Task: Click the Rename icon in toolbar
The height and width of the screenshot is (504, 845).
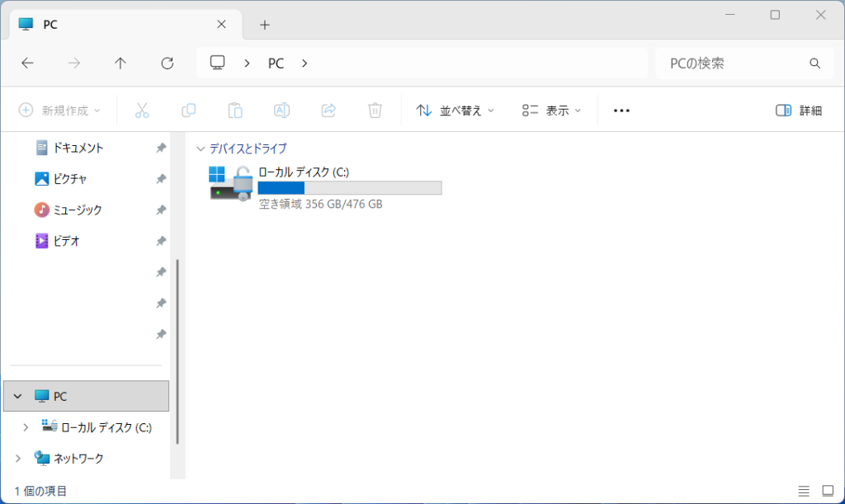Action: (281, 110)
